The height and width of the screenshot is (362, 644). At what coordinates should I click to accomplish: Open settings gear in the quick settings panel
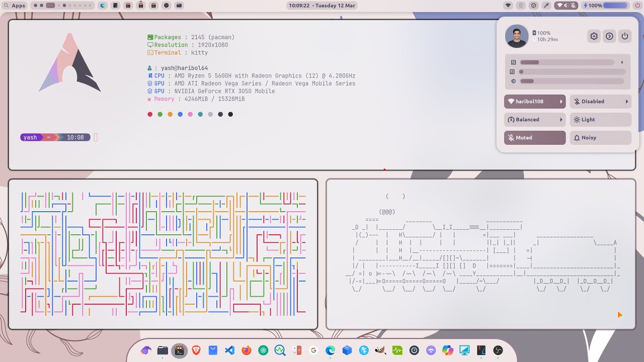click(594, 36)
